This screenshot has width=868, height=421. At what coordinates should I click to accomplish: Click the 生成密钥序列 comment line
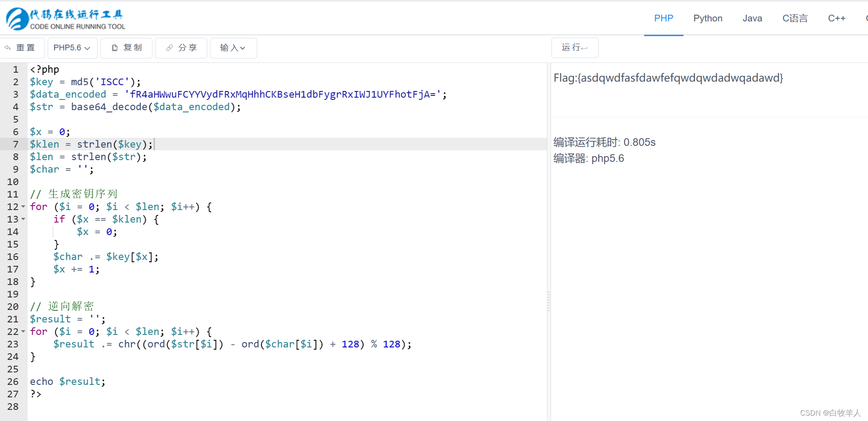pyautogui.click(x=74, y=194)
